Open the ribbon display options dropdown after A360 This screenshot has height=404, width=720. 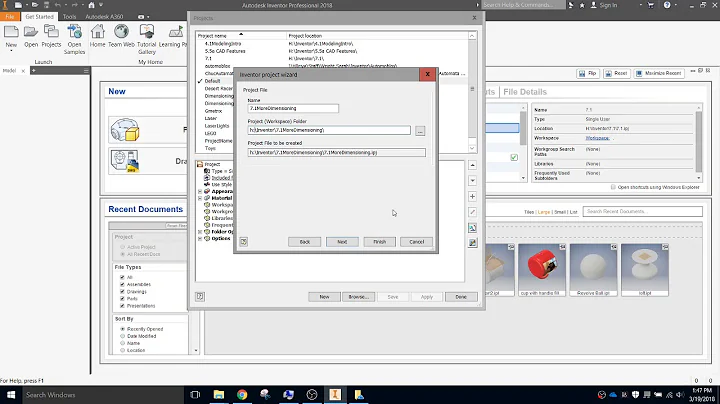coord(148,17)
